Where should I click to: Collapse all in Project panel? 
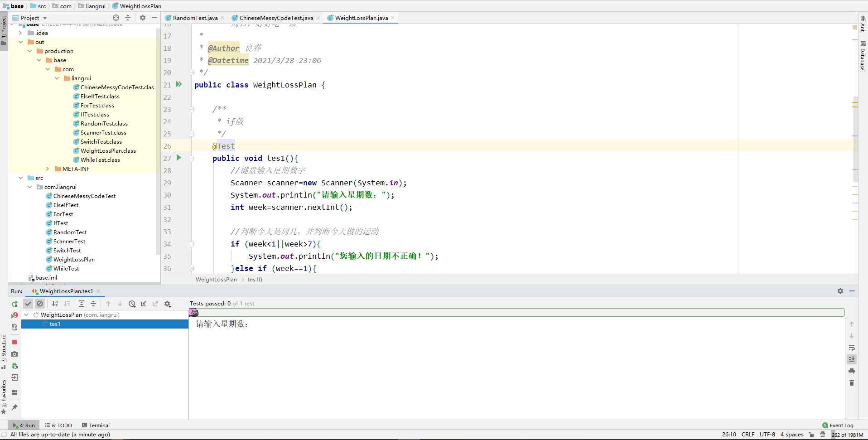coord(128,18)
